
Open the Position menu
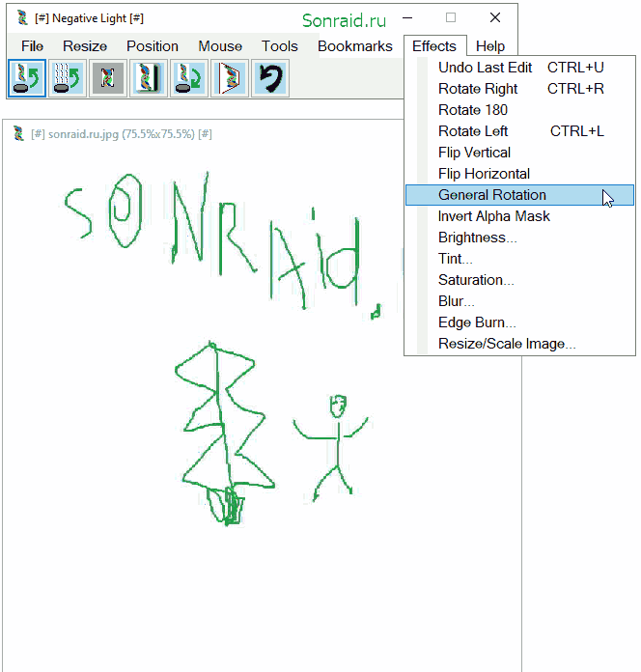coord(153,46)
